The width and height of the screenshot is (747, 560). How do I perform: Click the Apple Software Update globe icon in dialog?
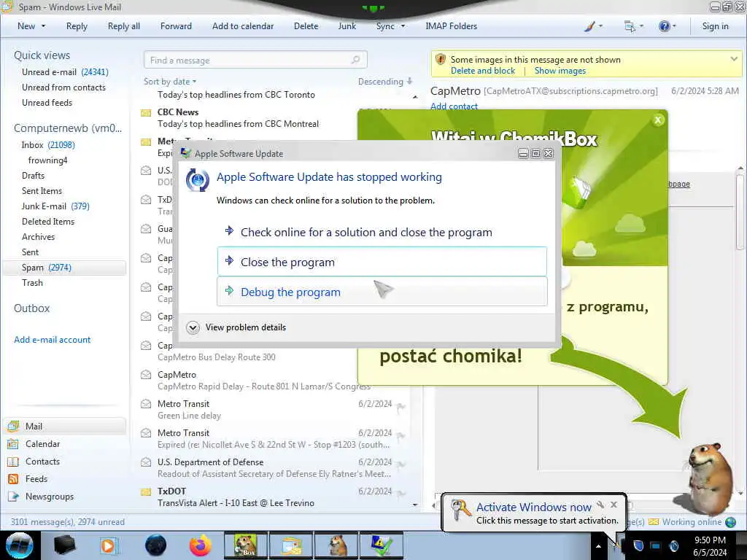coord(197,180)
